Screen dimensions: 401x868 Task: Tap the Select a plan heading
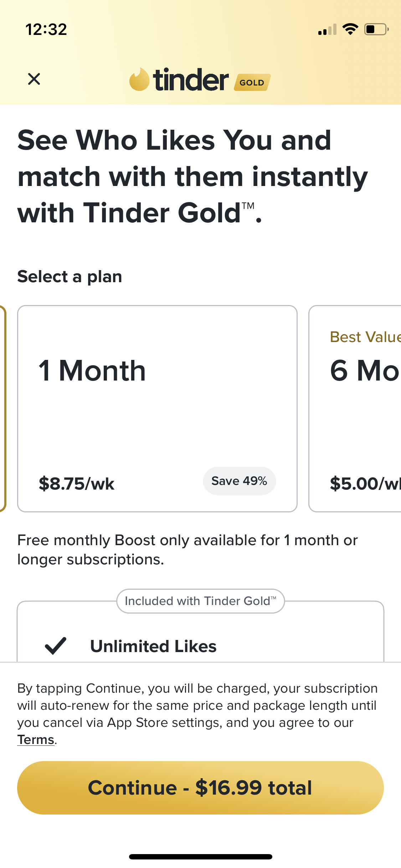(x=70, y=277)
